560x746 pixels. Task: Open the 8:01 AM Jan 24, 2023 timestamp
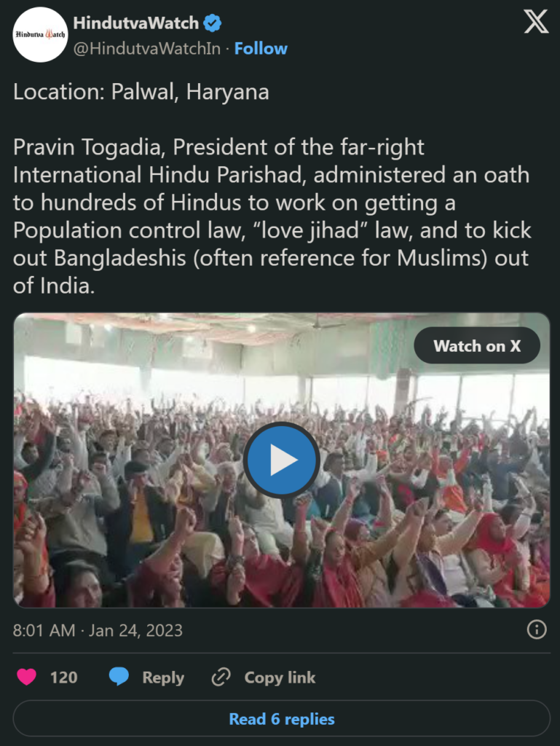pos(98,630)
